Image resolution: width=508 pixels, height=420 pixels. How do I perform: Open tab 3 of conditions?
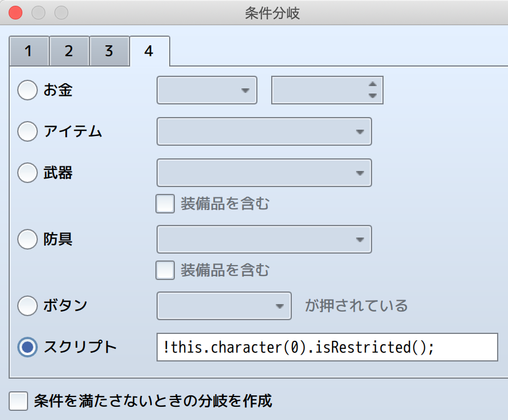click(x=109, y=52)
